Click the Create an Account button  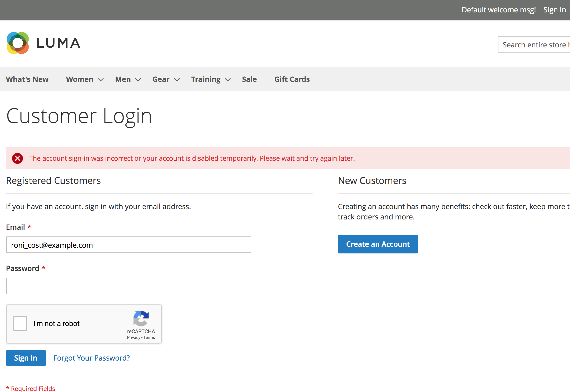[x=378, y=244]
